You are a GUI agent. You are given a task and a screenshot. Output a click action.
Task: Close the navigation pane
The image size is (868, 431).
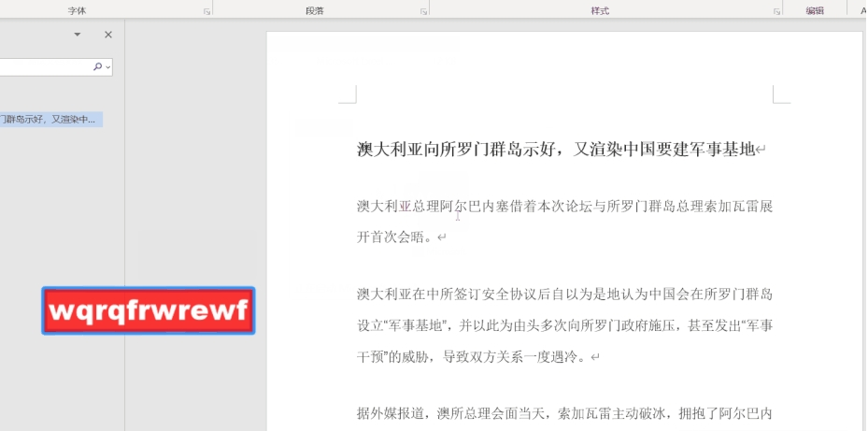[108, 35]
